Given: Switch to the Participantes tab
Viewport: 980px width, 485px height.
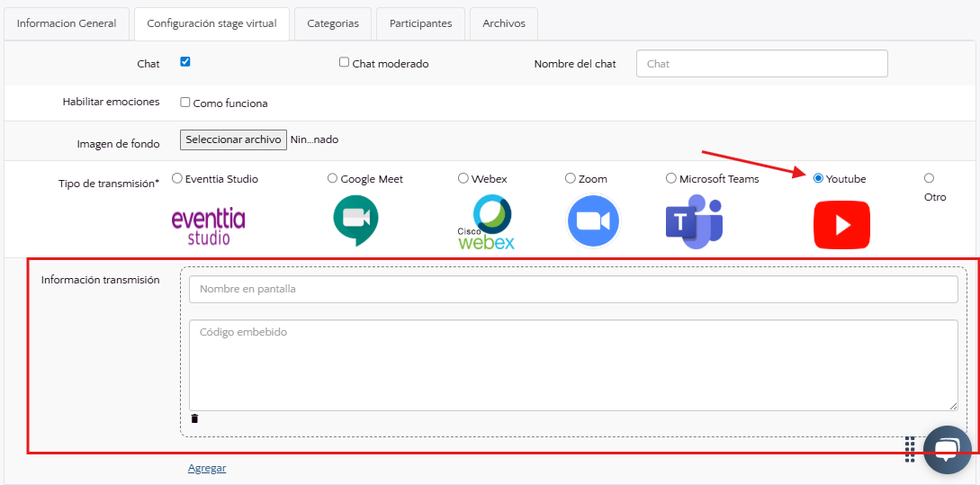Looking at the screenshot, I should 420,23.
